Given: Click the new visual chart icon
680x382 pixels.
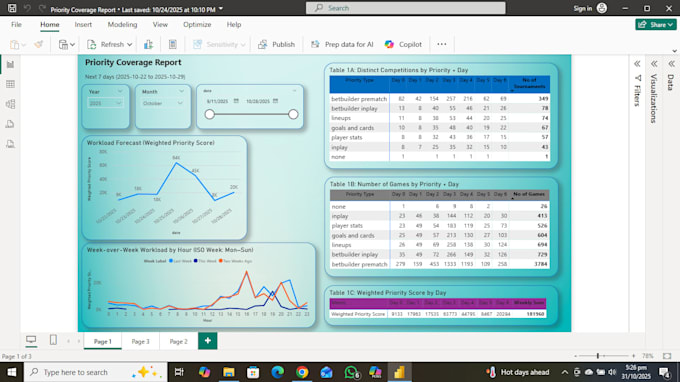Looking at the screenshot, I should click(x=148, y=45).
